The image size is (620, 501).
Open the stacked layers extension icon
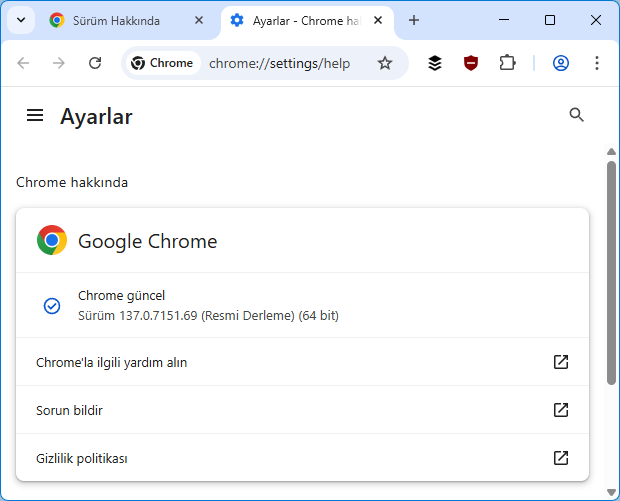pos(435,63)
